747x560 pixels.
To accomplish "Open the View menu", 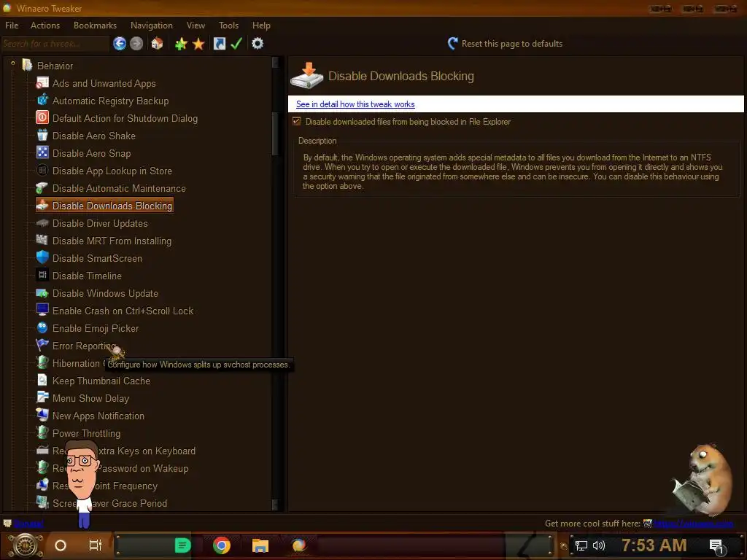I will click(196, 26).
